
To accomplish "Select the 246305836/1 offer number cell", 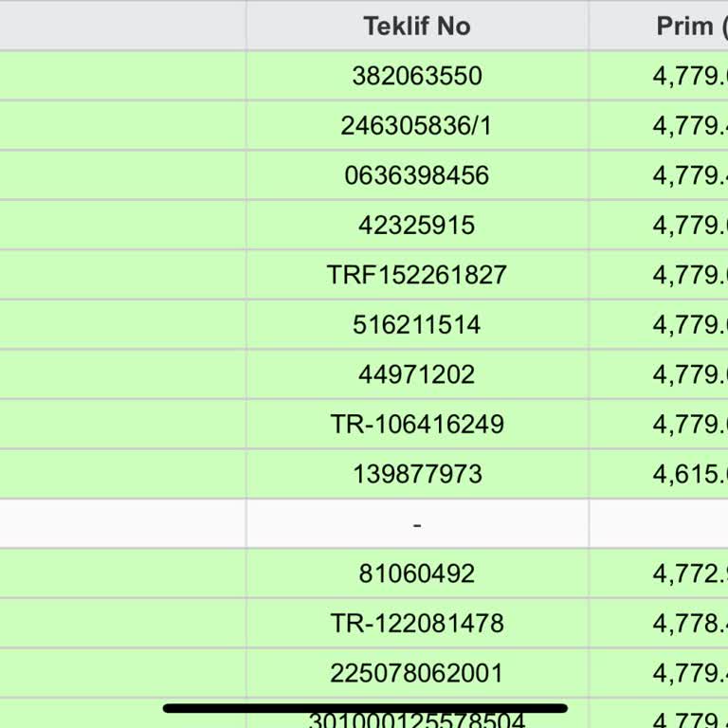I will (417, 126).
